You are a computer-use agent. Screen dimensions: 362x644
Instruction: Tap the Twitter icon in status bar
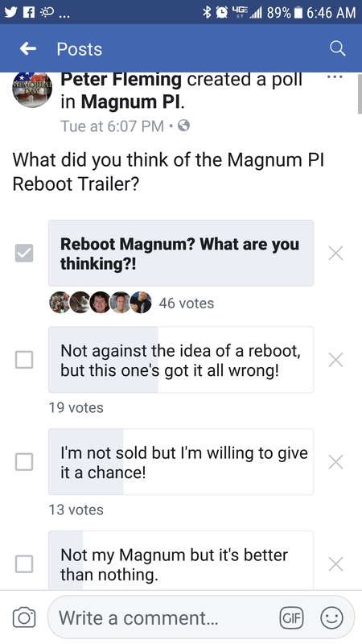pyautogui.click(x=11, y=12)
